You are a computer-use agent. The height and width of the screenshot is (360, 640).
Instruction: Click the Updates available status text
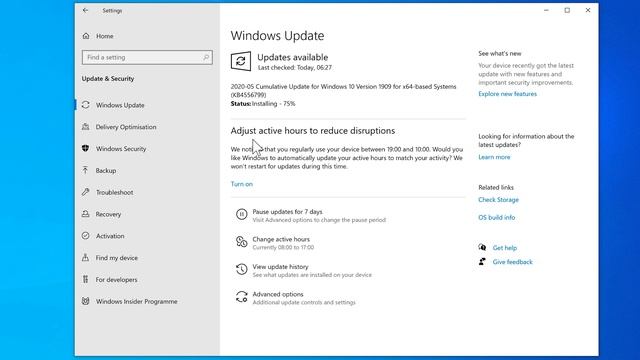[293, 57]
